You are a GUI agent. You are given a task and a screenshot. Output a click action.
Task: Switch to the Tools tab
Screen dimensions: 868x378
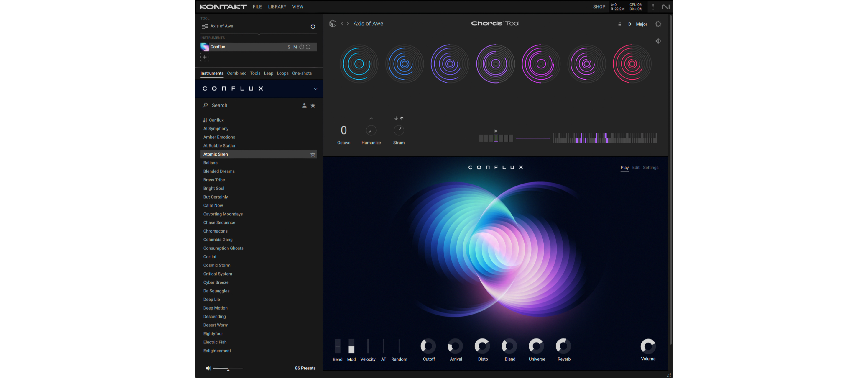(255, 73)
